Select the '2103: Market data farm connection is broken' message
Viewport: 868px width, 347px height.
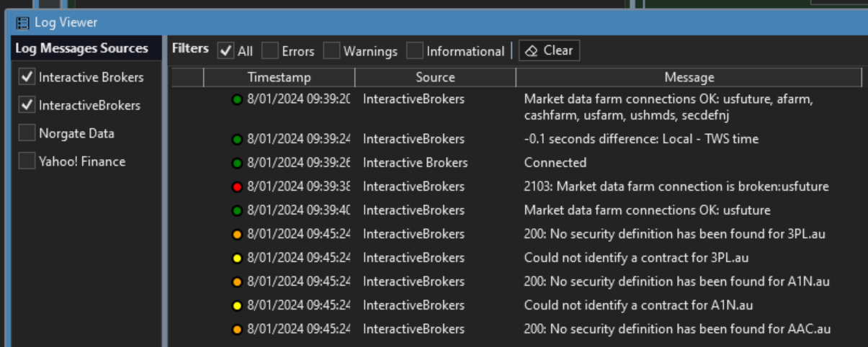click(x=676, y=186)
